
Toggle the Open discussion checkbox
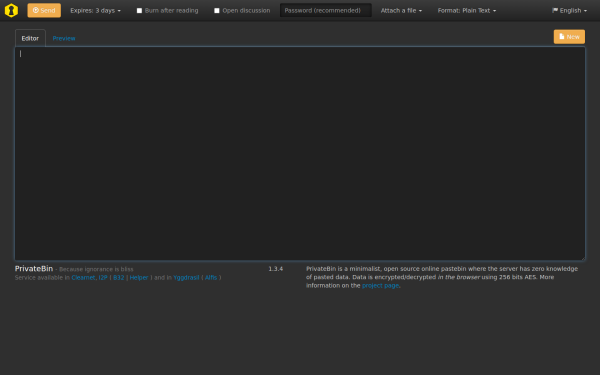pyautogui.click(x=217, y=11)
